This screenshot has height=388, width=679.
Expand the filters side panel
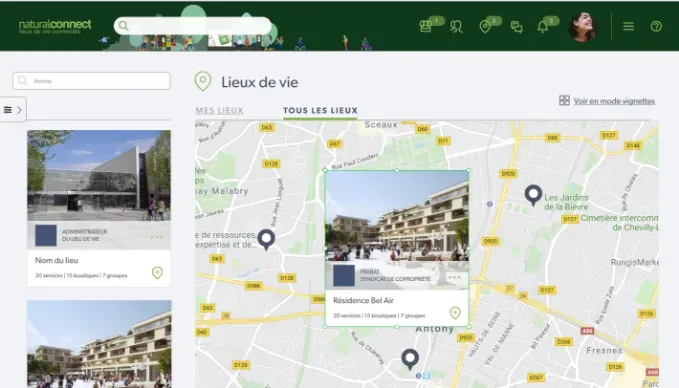13,110
